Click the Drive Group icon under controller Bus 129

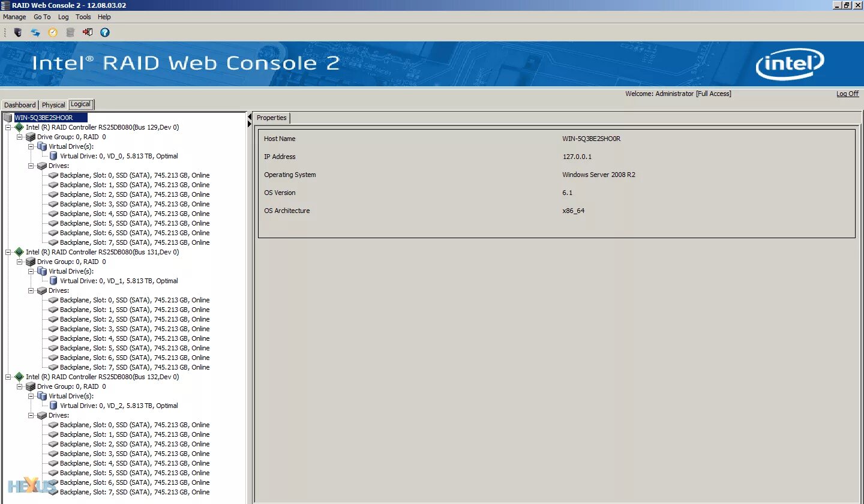click(x=31, y=137)
